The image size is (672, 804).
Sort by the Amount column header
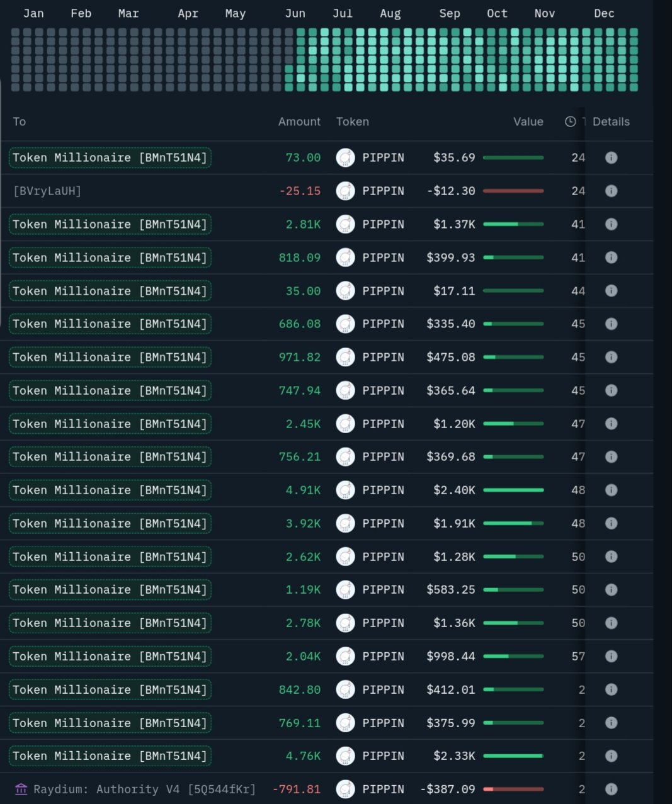(x=299, y=122)
